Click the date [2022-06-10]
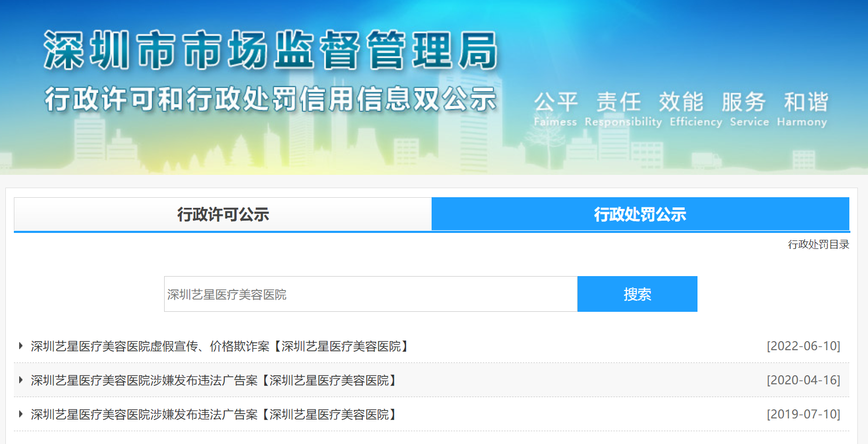The height and width of the screenshot is (444, 868). [x=804, y=346]
